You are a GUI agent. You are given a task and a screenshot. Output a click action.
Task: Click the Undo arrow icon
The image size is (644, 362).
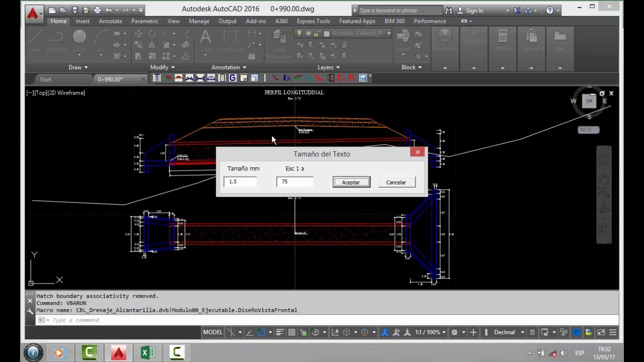108,10
